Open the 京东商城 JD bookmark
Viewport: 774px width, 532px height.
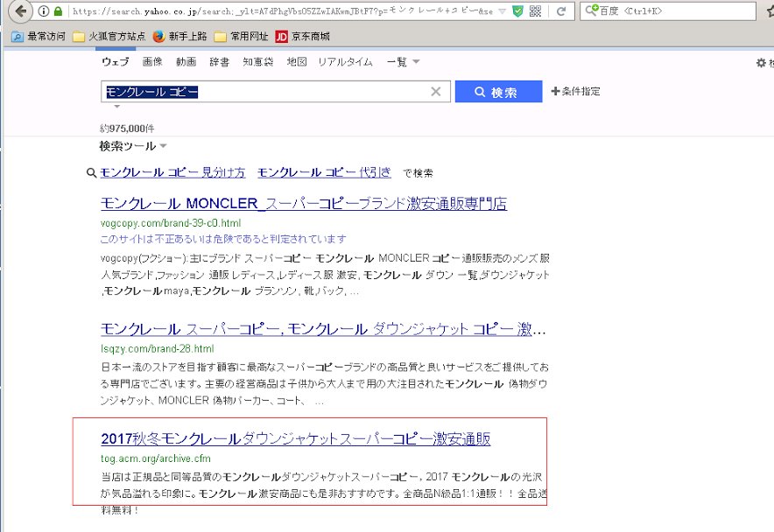pyautogui.click(x=303, y=37)
